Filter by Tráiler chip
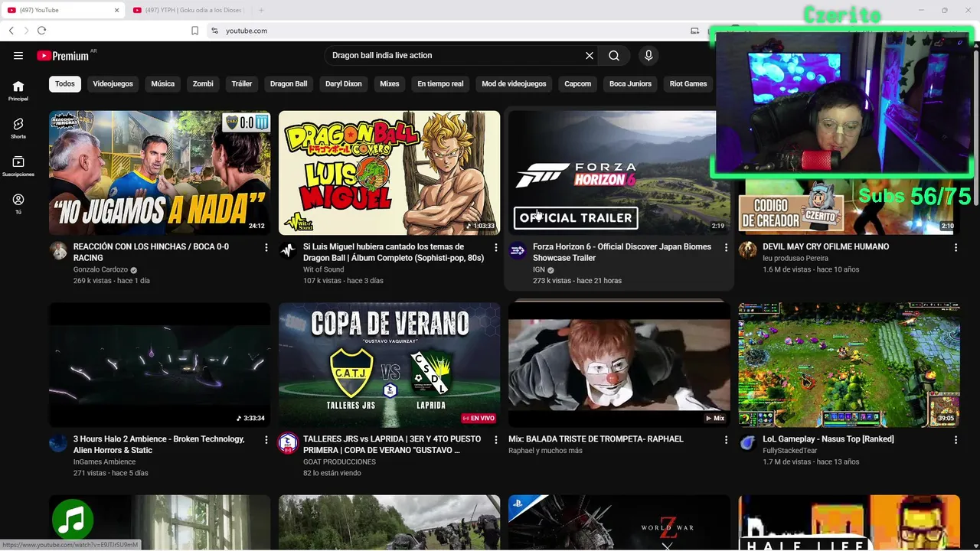Screen dimensions: 980x551 pos(242,83)
